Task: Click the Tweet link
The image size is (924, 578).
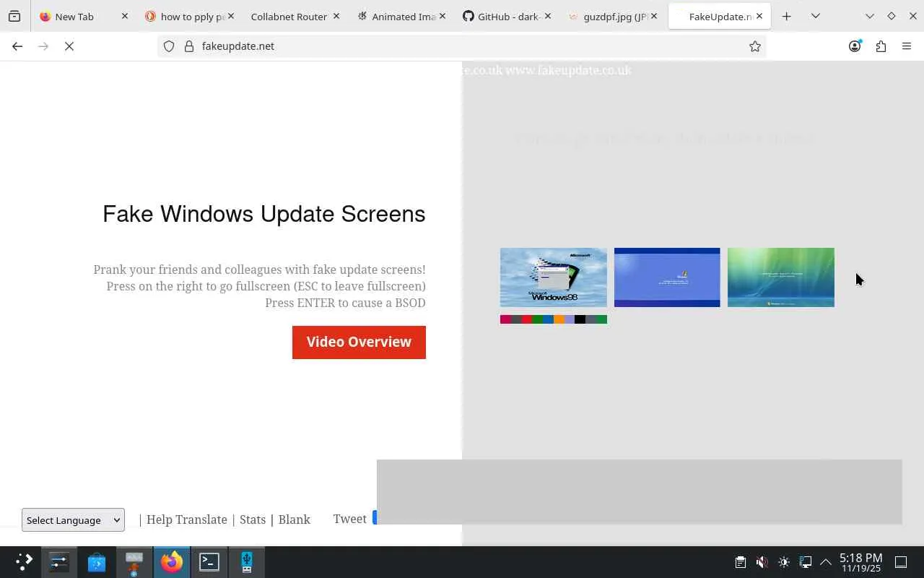Action: 349,519
